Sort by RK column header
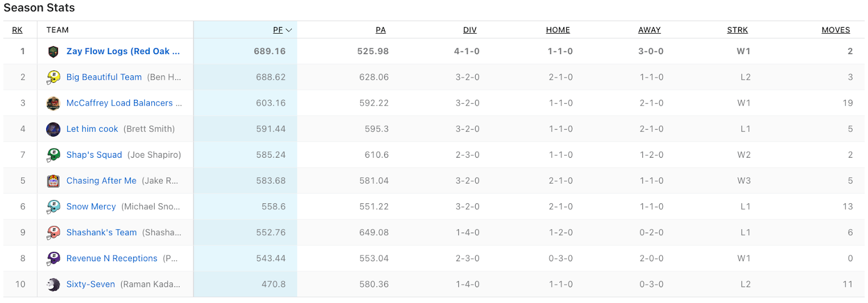 (17, 30)
